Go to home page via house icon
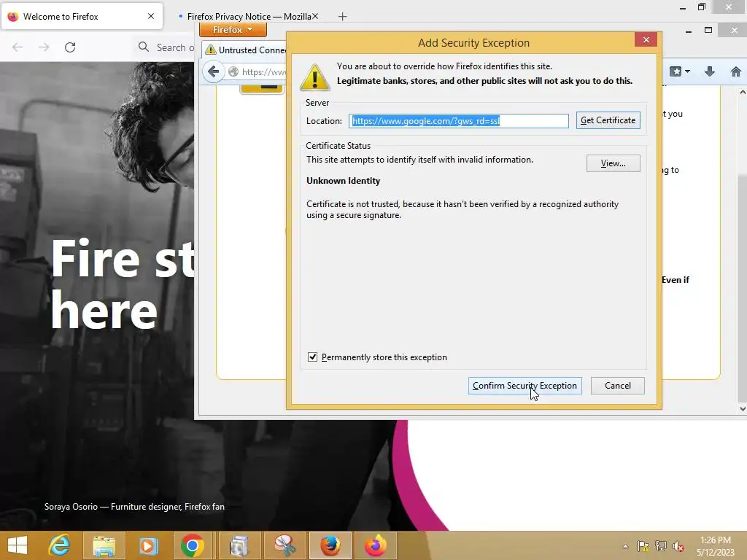The image size is (747, 560). point(735,72)
